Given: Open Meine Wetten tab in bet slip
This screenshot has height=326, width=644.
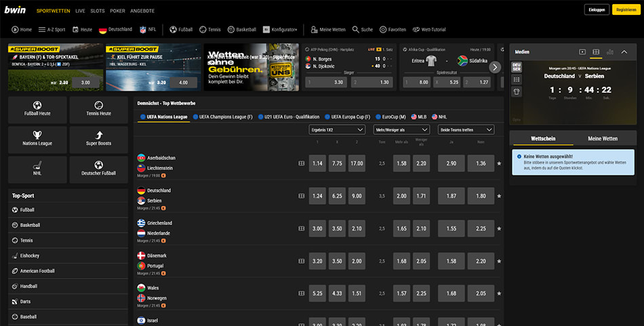Looking at the screenshot, I should (x=603, y=138).
